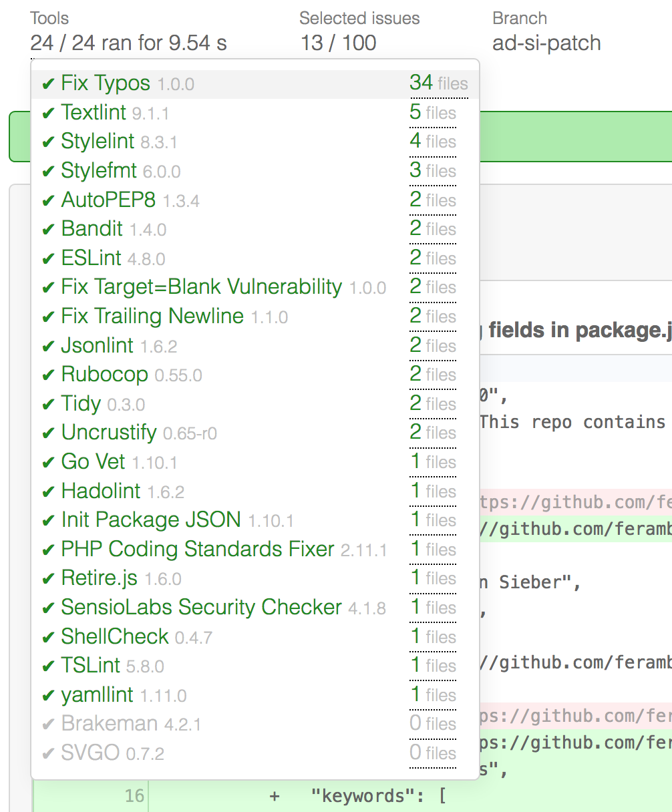Click the 1 files count for Go Vet
The height and width of the screenshot is (812, 672).
coord(433,462)
